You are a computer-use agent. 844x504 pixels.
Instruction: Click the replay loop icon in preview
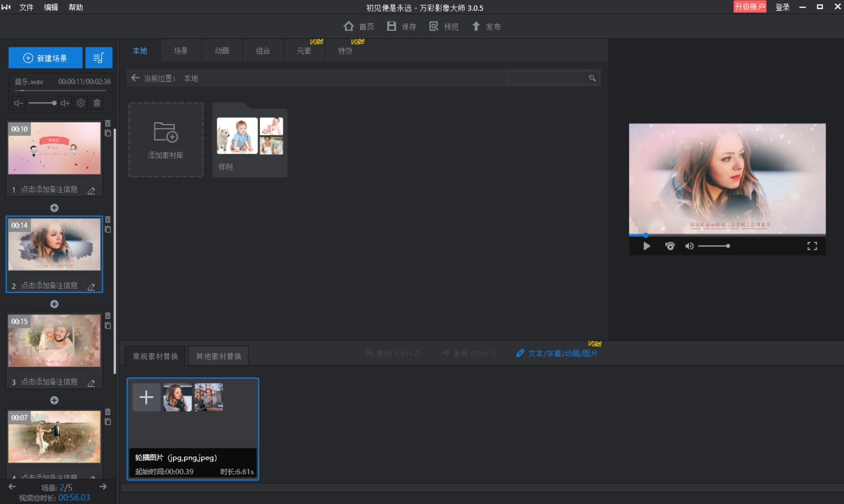(670, 246)
